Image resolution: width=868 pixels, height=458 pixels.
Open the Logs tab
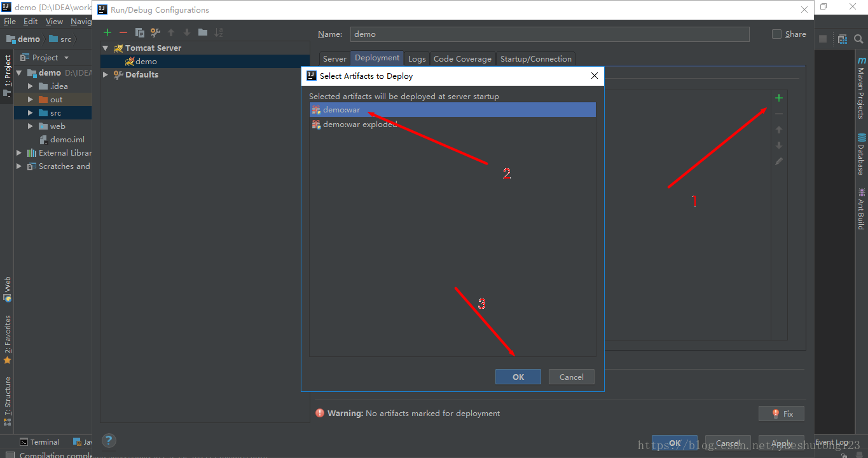(x=417, y=58)
